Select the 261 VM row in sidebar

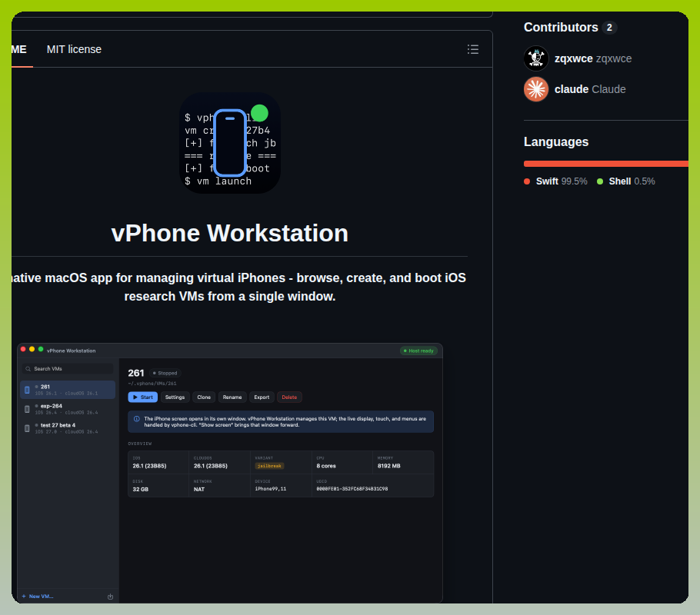point(68,390)
